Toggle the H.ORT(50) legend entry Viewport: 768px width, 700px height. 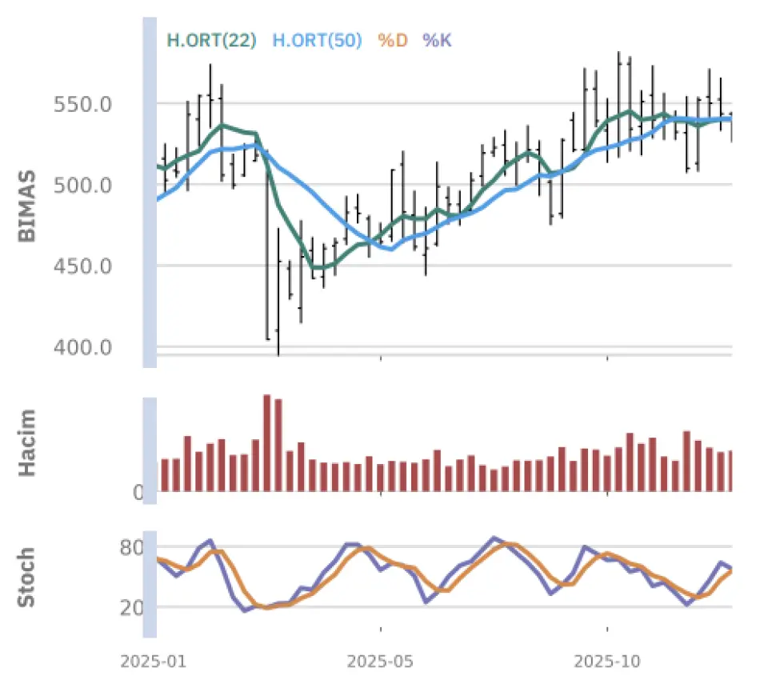(318, 40)
